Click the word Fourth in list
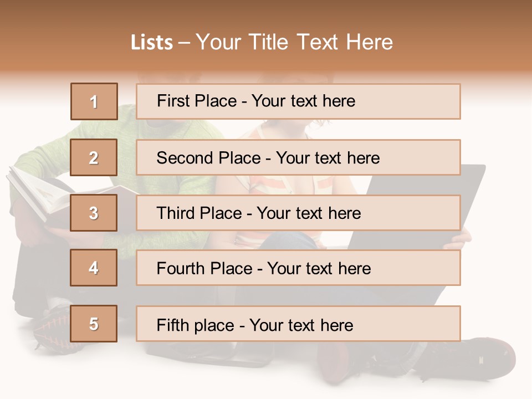Image resolution: width=532 pixels, height=399 pixels. click(x=181, y=268)
